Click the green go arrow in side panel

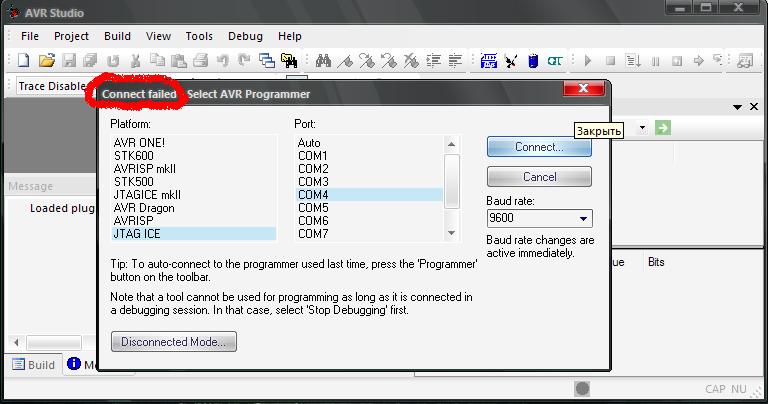click(x=663, y=128)
